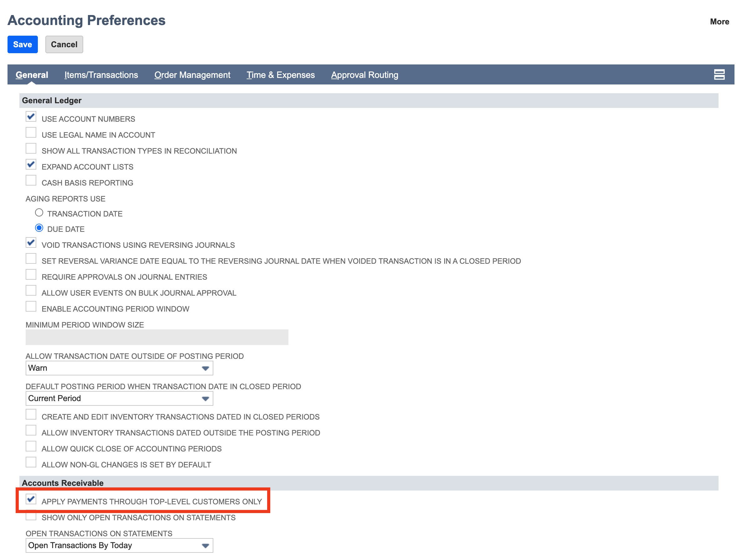Enable Cash Basis Reporting
This screenshot has width=742, height=560.
31,180
